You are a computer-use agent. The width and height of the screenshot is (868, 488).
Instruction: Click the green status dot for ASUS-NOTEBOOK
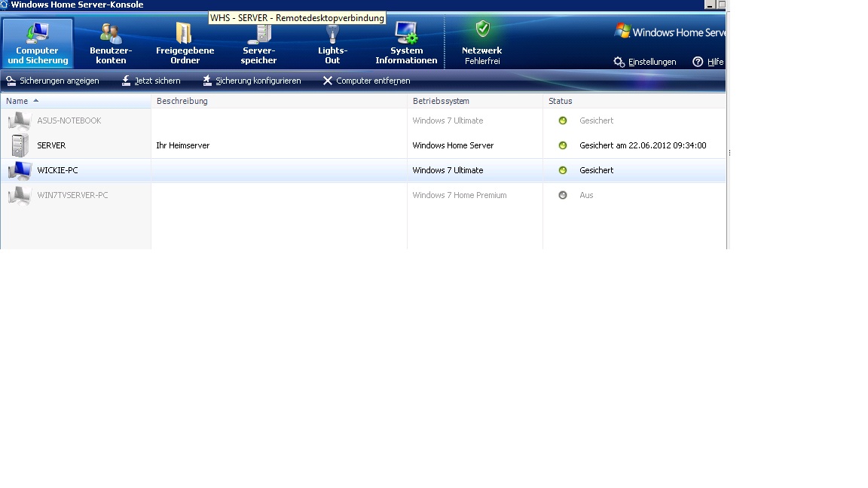tap(562, 120)
